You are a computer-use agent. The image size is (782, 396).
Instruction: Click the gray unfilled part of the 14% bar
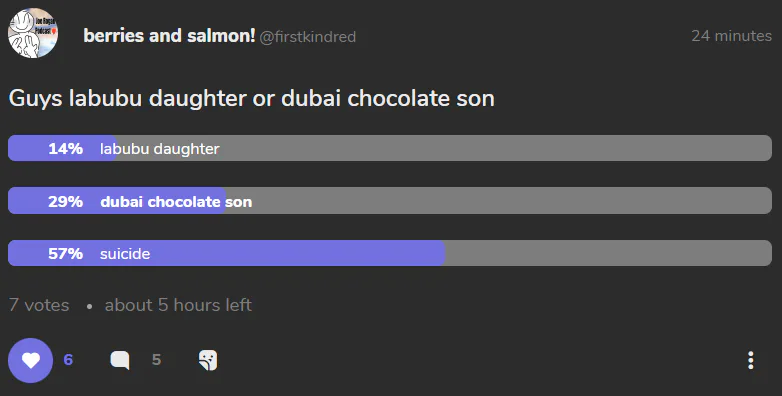[x=444, y=148]
